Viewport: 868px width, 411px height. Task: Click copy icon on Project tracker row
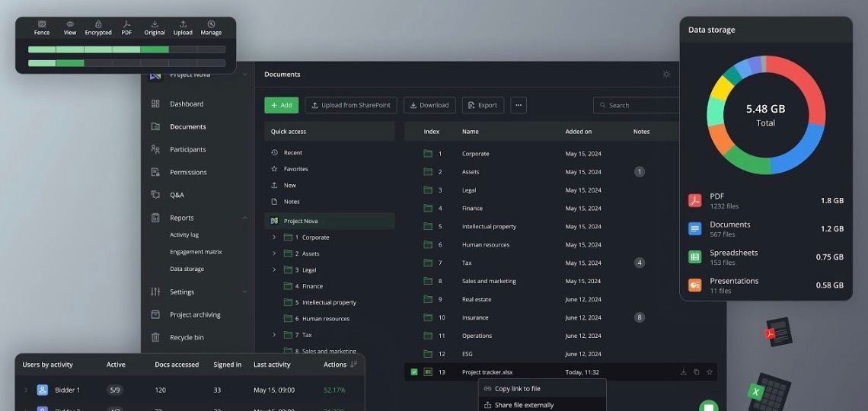point(696,372)
